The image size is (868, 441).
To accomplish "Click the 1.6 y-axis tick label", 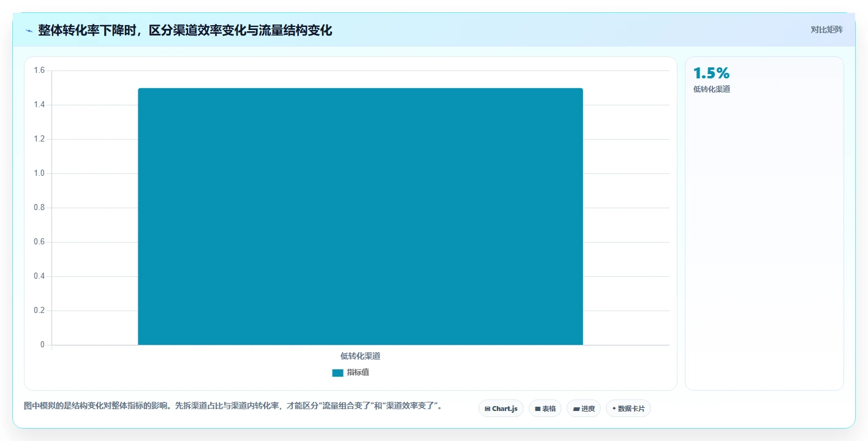I will [39, 70].
